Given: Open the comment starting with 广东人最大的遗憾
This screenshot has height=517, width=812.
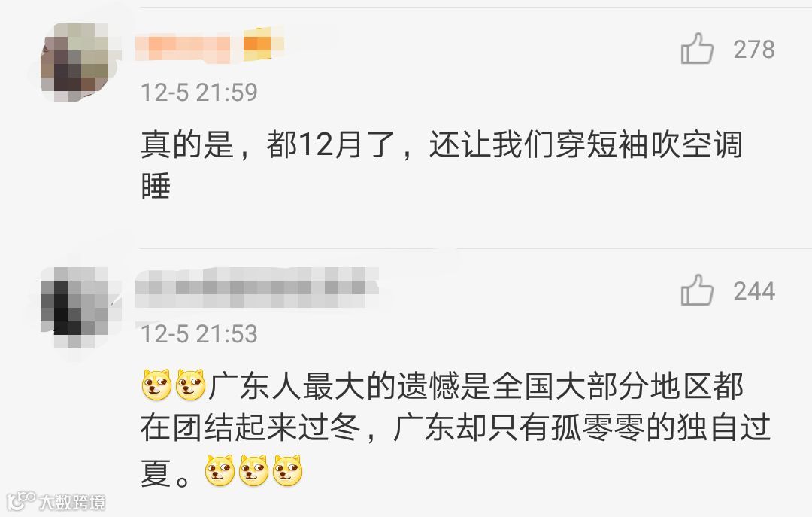Looking at the screenshot, I should pyautogui.click(x=456, y=428).
